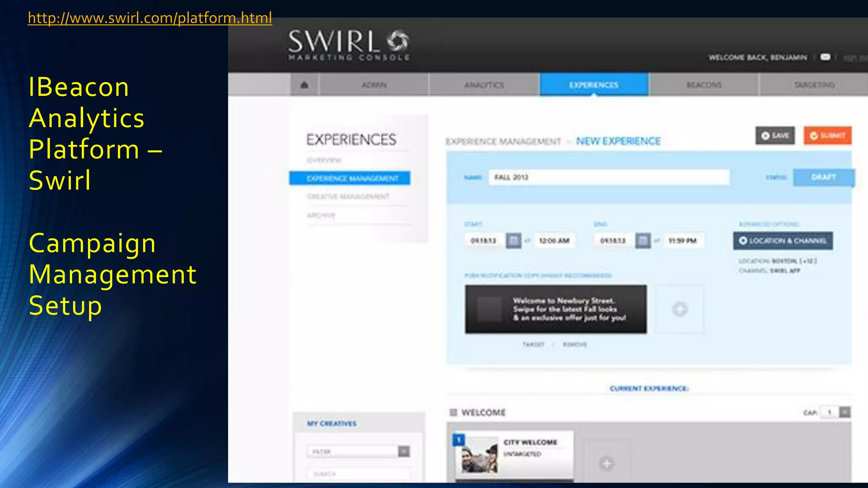Open the Draft status dropdown

pos(823,177)
